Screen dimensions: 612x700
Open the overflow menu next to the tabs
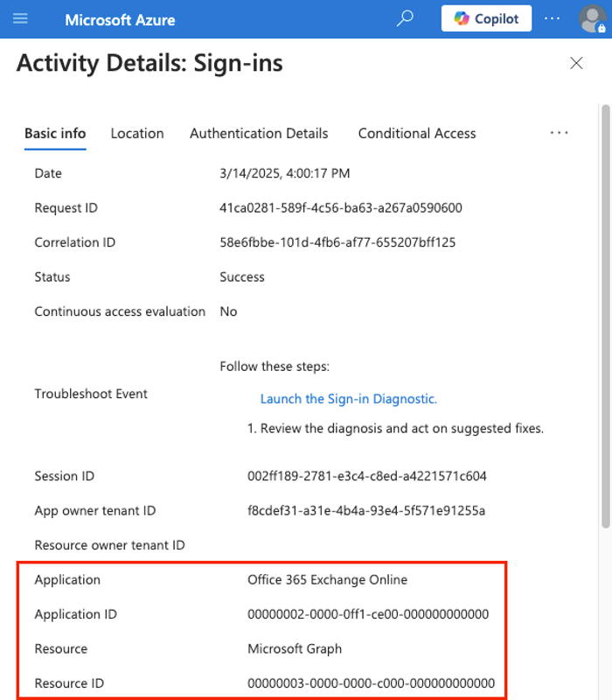(x=559, y=132)
